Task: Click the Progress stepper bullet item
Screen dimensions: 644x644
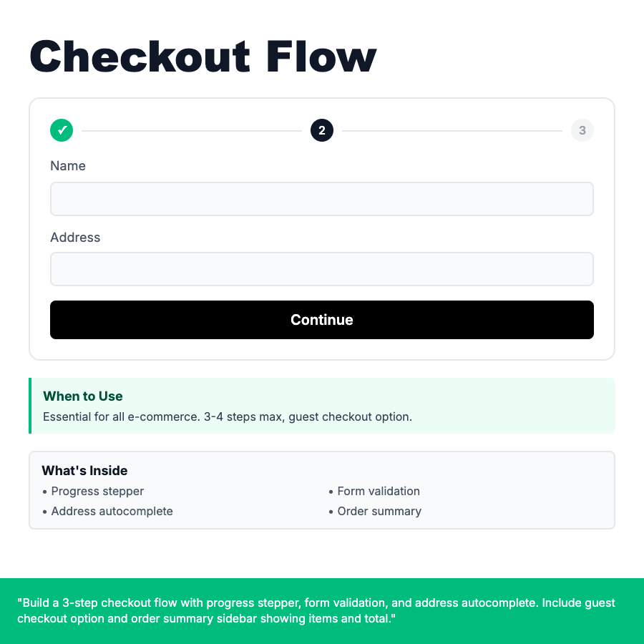Action: click(97, 491)
